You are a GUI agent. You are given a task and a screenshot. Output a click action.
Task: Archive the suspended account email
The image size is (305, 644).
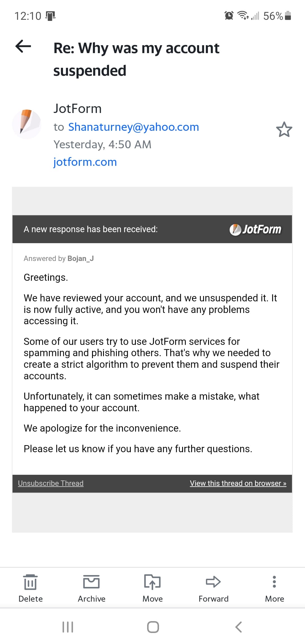point(91,587)
